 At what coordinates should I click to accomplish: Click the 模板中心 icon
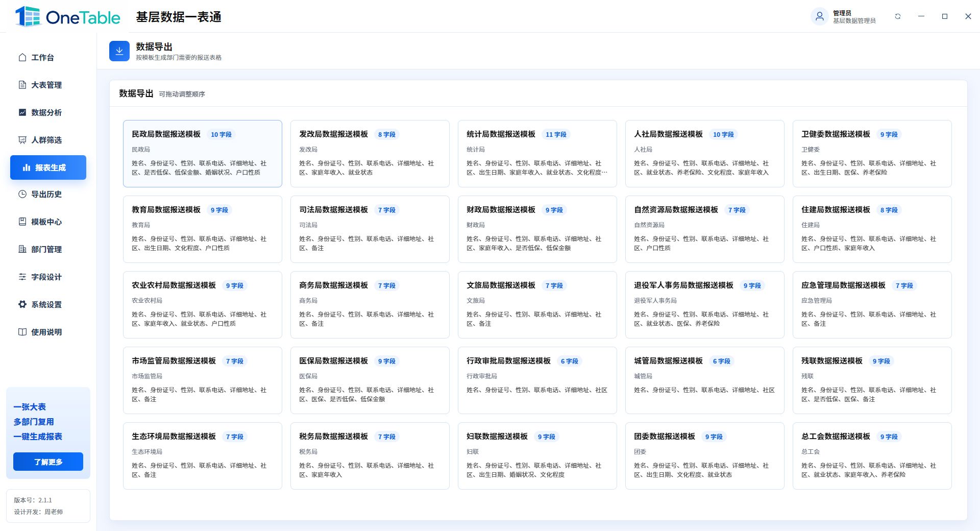coord(22,222)
